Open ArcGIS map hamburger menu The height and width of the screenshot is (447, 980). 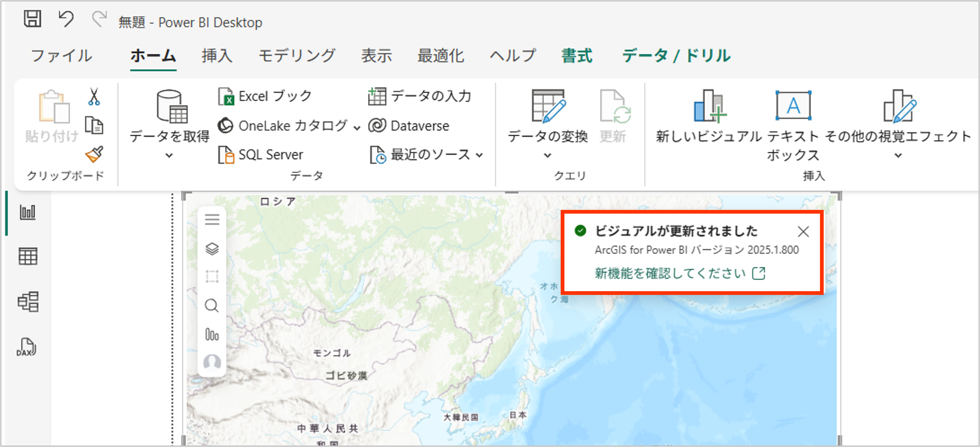[x=212, y=219]
